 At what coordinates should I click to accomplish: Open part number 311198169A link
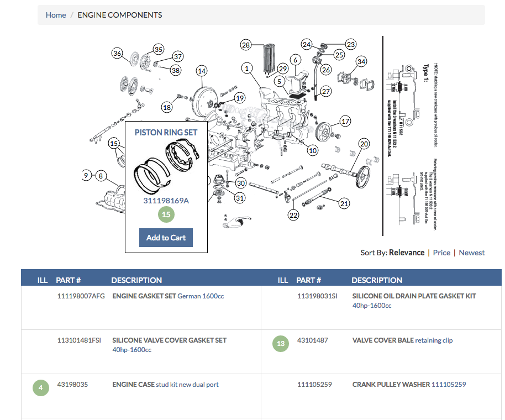click(x=166, y=201)
